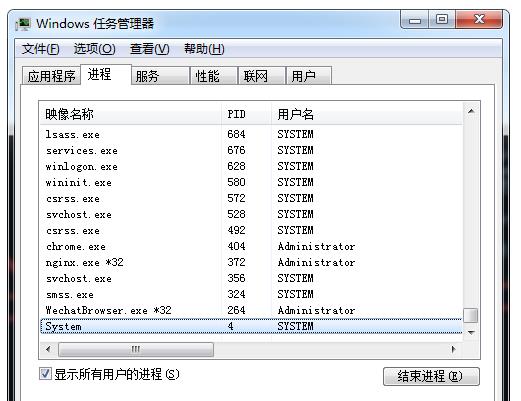The image size is (521, 401).
Task: Select the winlogon.exe process
Action: click(x=251, y=166)
